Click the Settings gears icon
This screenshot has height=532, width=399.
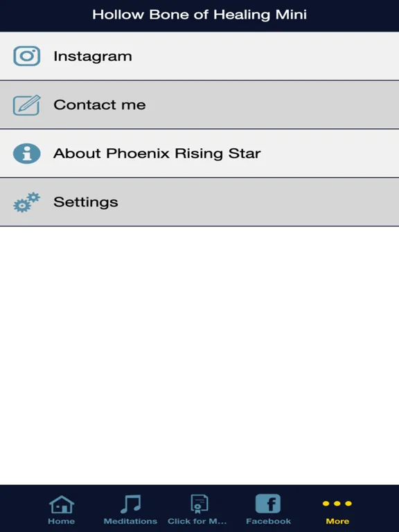click(27, 202)
